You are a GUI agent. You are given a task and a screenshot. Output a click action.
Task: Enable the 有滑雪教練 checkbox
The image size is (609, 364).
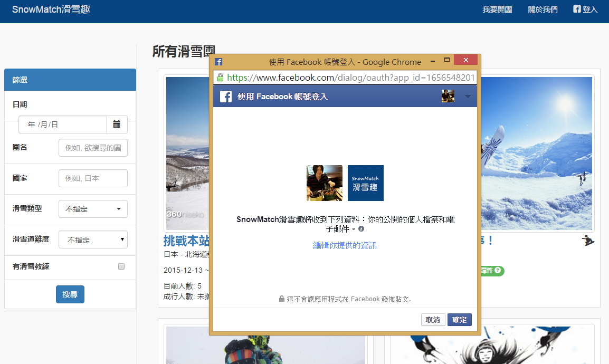(x=121, y=266)
